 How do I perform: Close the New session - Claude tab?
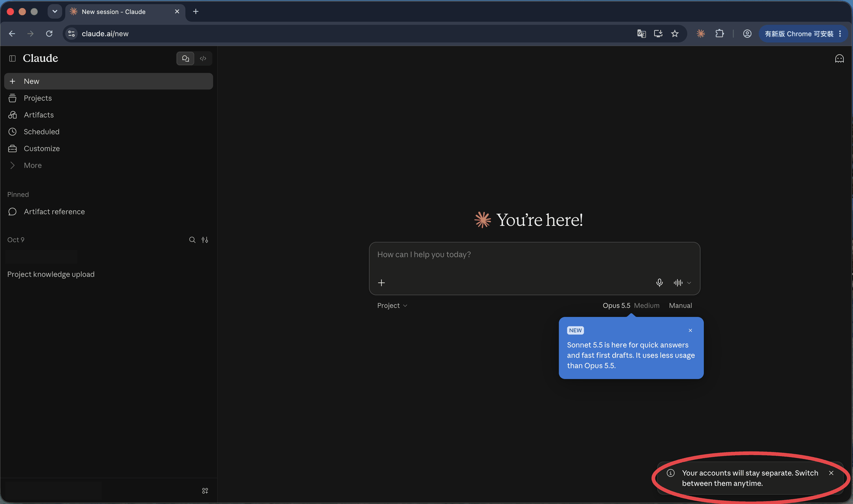177,11
